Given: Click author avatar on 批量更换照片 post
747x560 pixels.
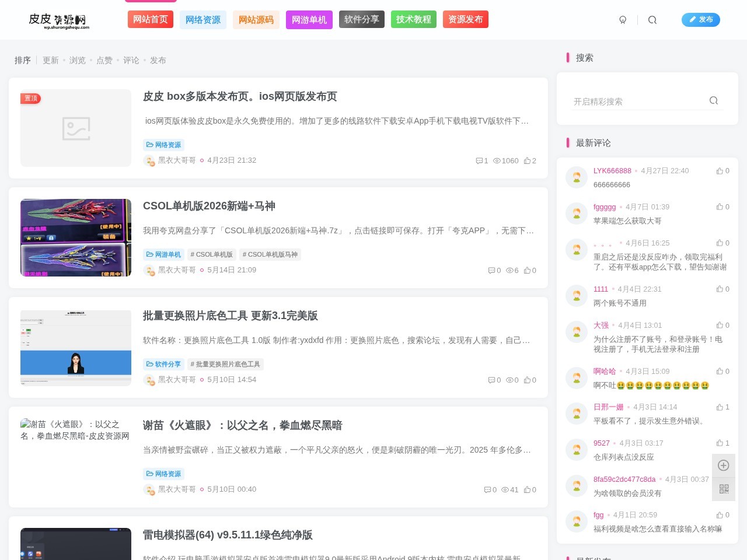Looking at the screenshot, I should [149, 380].
